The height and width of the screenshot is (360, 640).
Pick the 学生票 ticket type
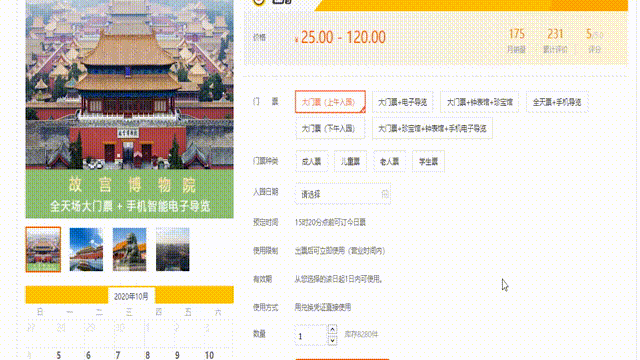click(428, 162)
